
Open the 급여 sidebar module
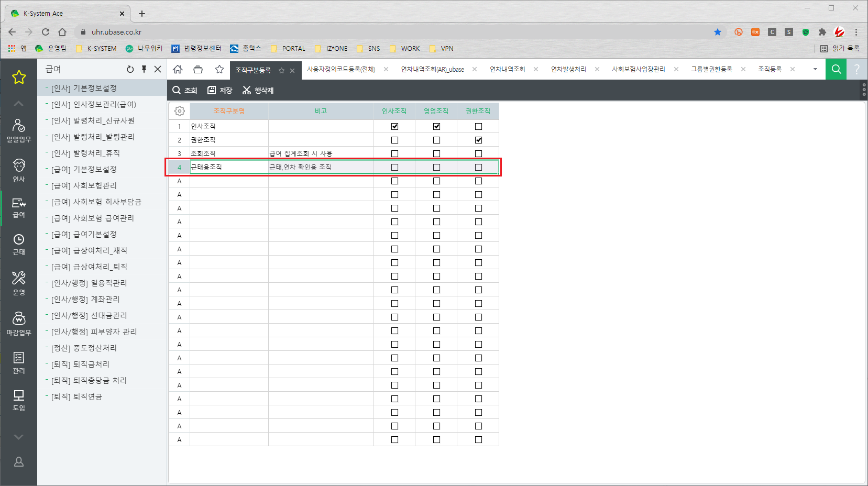[x=19, y=208]
